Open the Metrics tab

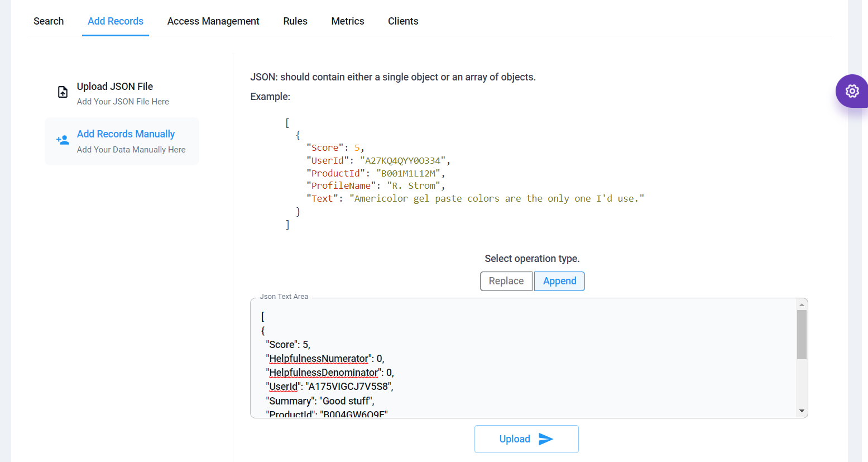[x=348, y=21]
